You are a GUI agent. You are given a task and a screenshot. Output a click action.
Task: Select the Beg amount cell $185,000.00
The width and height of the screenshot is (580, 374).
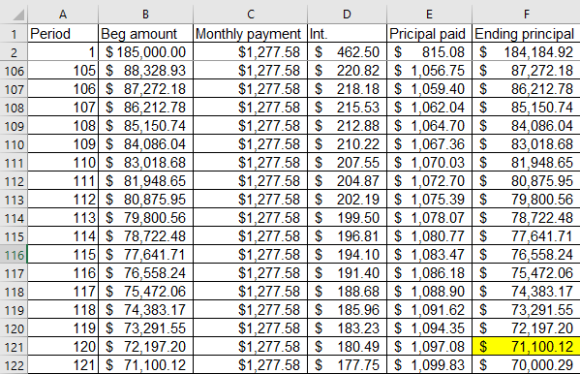[146, 52]
